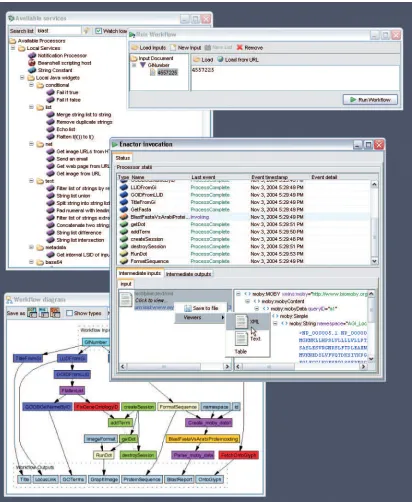This screenshot has width=412, height=502.
Task: Click the intermediate input document thumbnail icon
Action: tap(126, 300)
